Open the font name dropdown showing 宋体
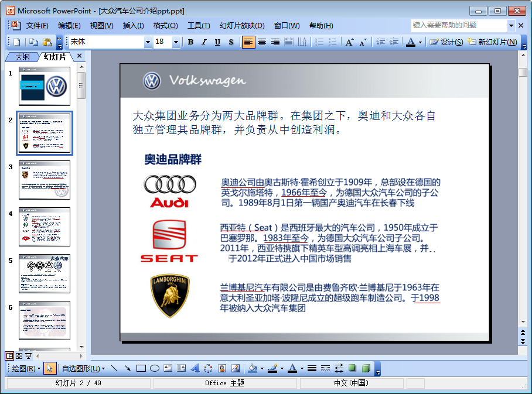 148,42
